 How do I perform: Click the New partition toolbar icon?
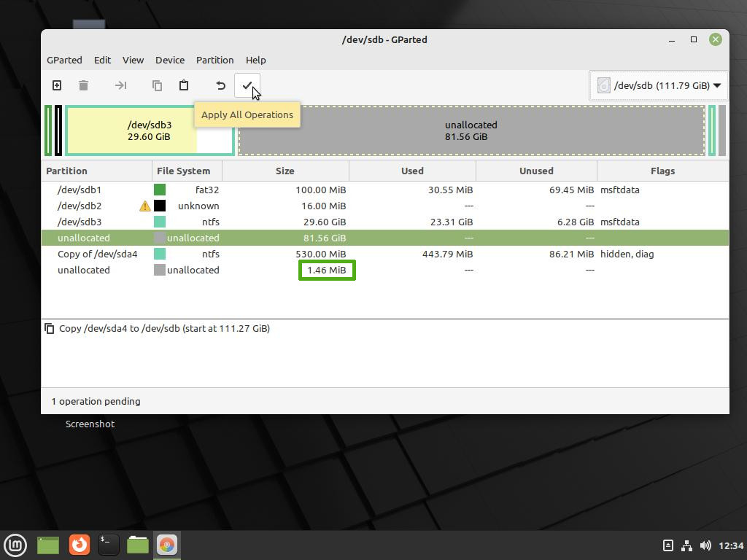[x=57, y=85]
